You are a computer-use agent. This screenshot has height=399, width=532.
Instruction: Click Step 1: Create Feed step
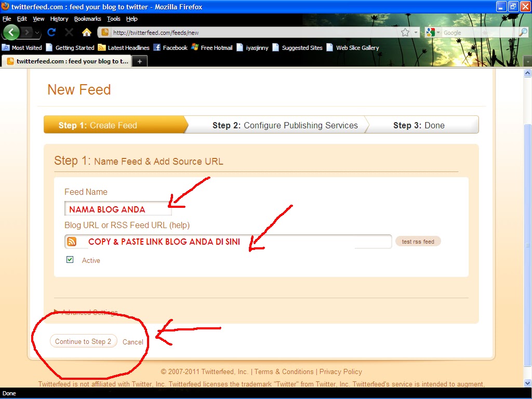(x=115, y=125)
